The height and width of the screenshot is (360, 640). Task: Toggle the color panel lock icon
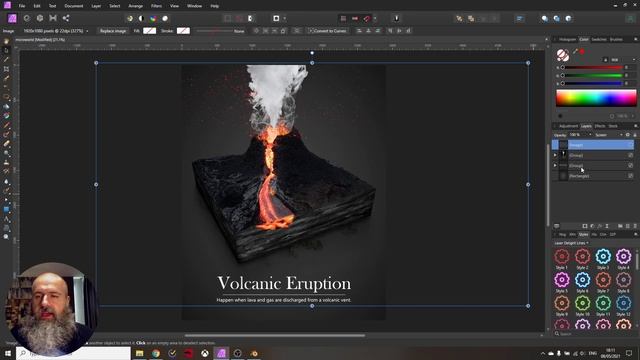point(605,60)
